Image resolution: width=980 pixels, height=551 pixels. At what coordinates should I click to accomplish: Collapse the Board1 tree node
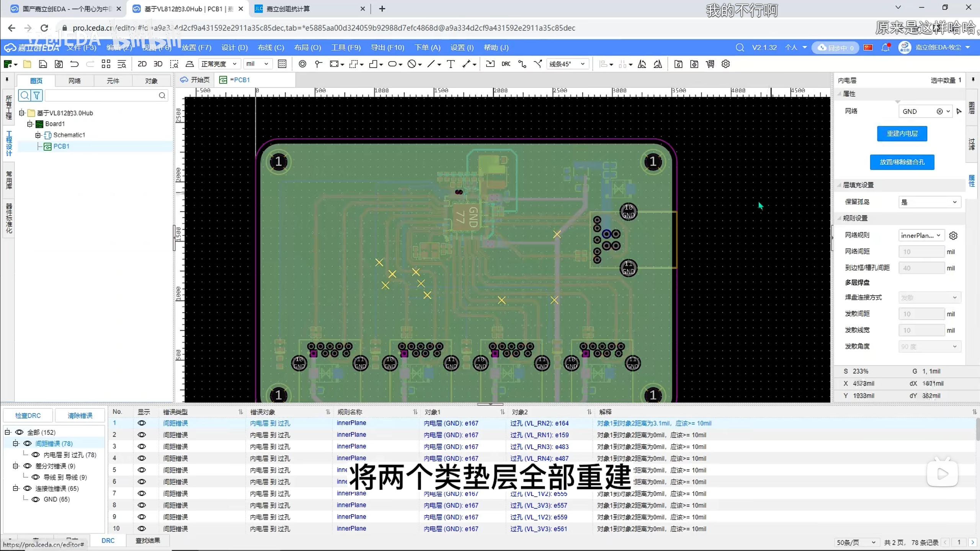(x=30, y=124)
